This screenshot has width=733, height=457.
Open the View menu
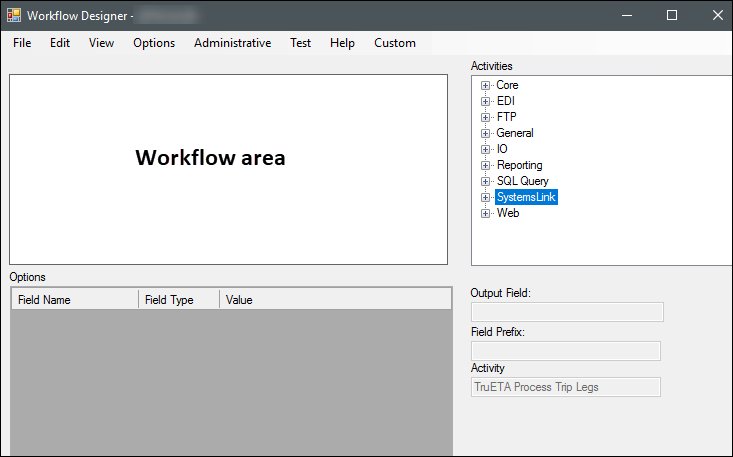pos(101,43)
